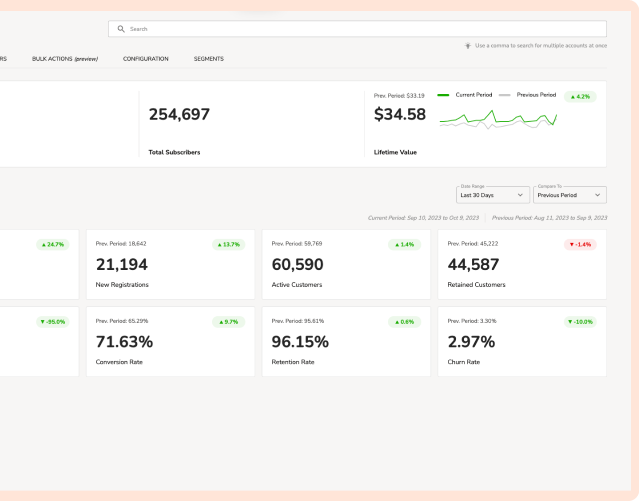Click the 60,590 Active Customers value
This screenshot has width=639, height=501.
pyautogui.click(x=297, y=265)
